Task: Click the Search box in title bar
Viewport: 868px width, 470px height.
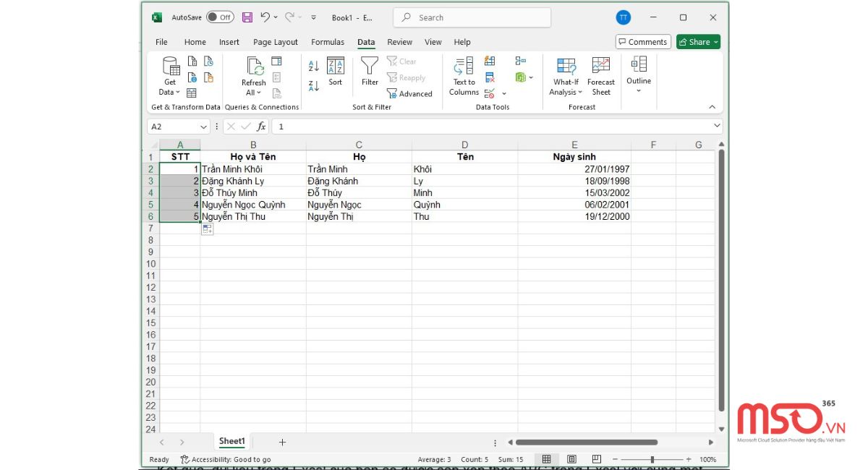Action: point(472,17)
